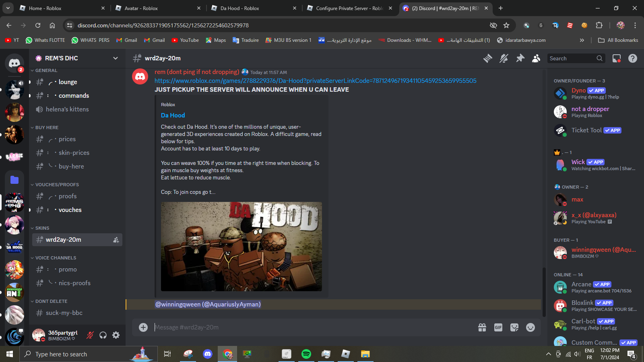Launch Spotify from the taskbar
Image resolution: width=644 pixels, height=362 pixels.
(x=306, y=354)
